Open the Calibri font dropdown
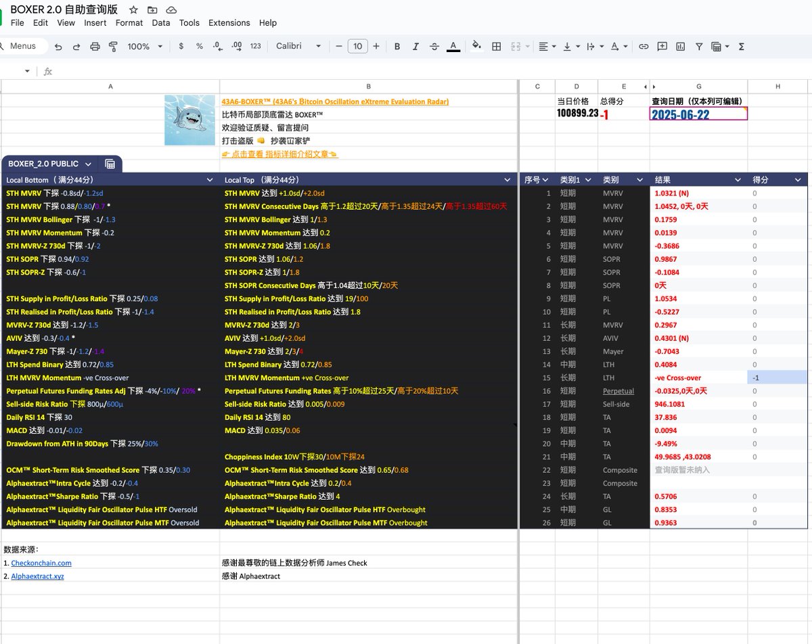Viewport: 812px width, 644px height. [x=298, y=47]
